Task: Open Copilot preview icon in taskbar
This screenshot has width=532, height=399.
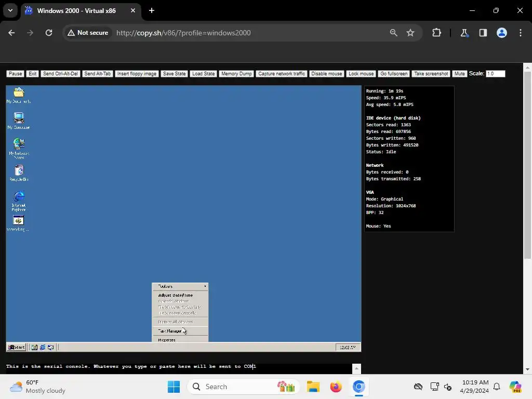Action: tap(515, 387)
